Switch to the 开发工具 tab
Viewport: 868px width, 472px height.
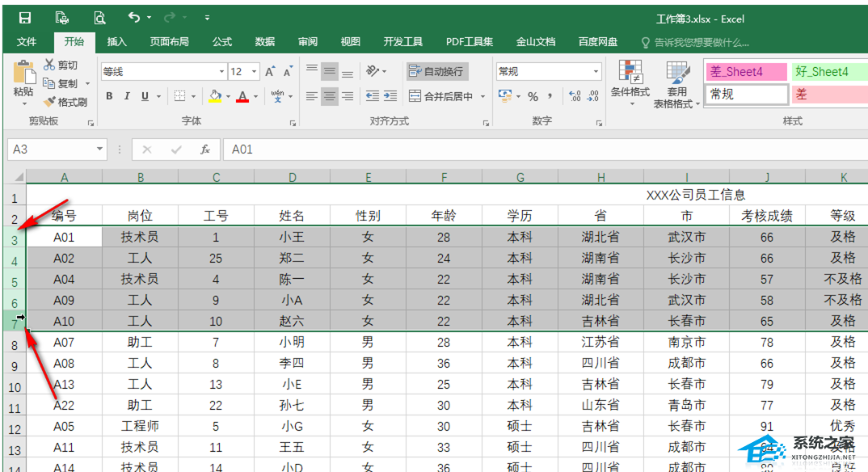point(403,42)
